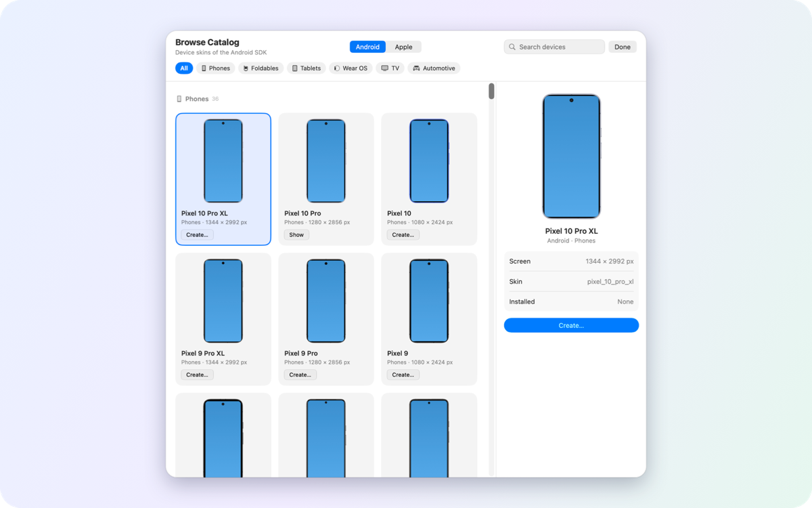
Task: Select the Wear OS filter chip
Action: (351, 68)
